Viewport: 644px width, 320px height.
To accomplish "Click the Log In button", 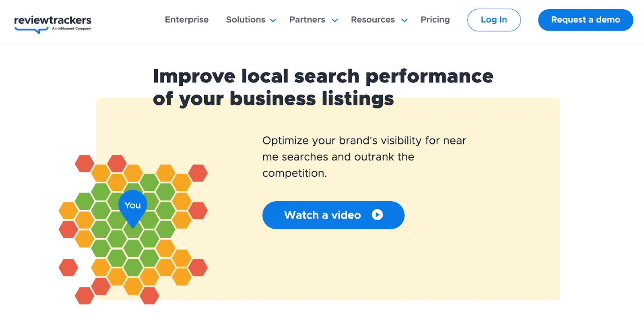I will click(494, 20).
